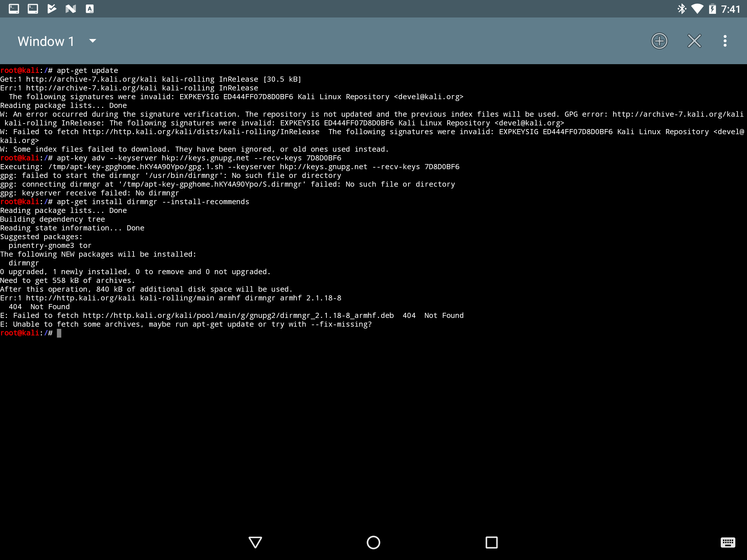Screen dimensions: 747x560
Task: Open the recent apps square button
Action: point(491,542)
